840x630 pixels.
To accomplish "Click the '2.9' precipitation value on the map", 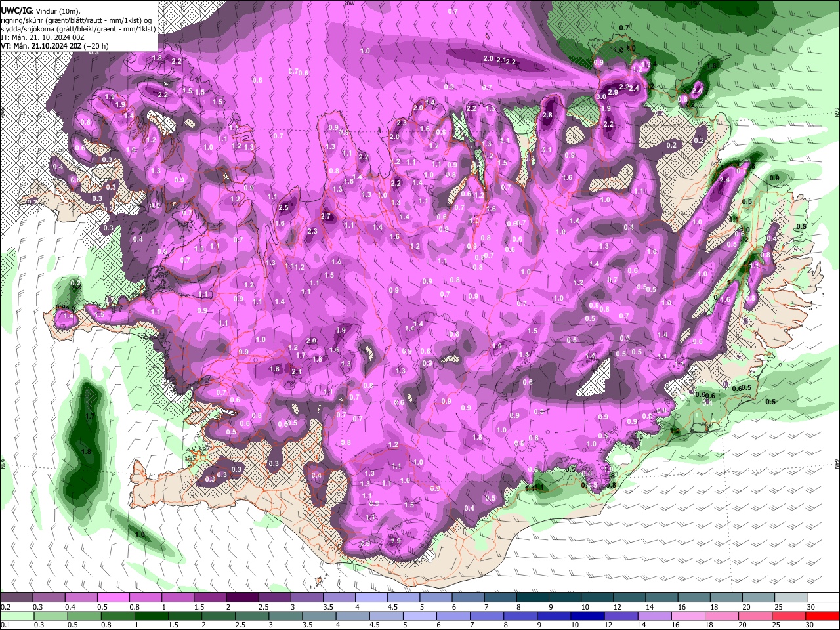I will click(x=613, y=93).
